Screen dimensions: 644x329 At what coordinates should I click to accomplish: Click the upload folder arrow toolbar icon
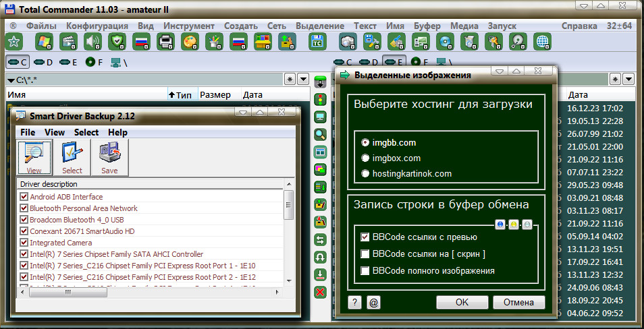point(287,42)
